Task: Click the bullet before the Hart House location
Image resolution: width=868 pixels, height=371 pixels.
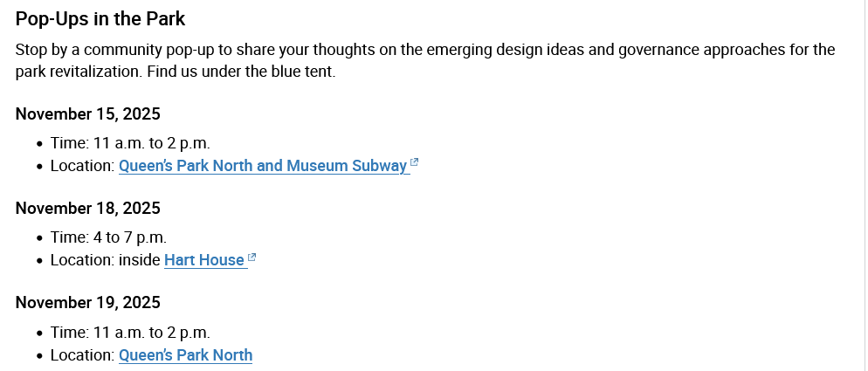Action: point(39,261)
